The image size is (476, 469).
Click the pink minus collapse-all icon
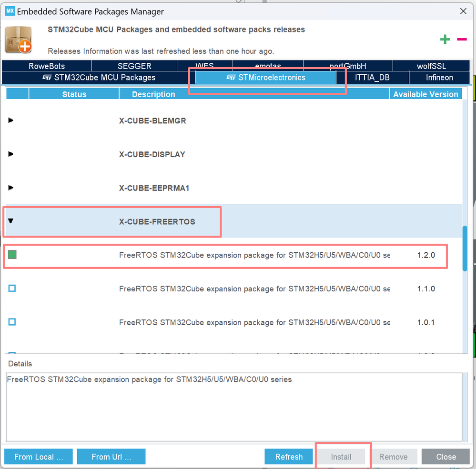462,39
